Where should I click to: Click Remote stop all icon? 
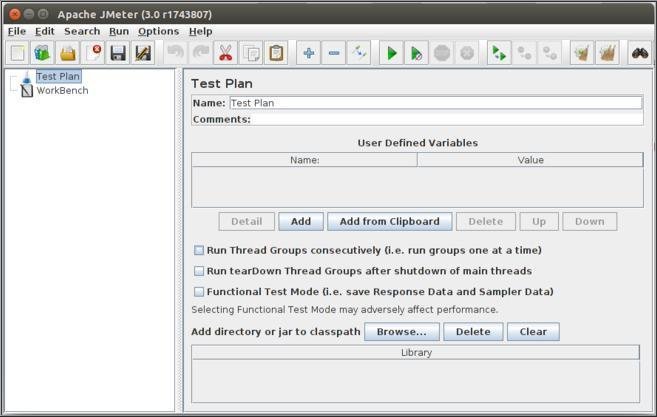[x=525, y=53]
